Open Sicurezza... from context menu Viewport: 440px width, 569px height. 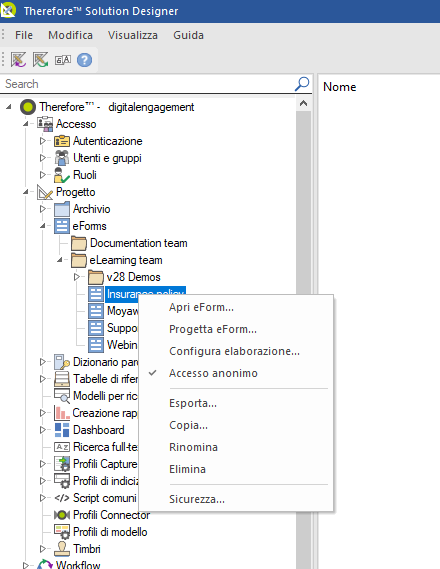click(x=197, y=499)
